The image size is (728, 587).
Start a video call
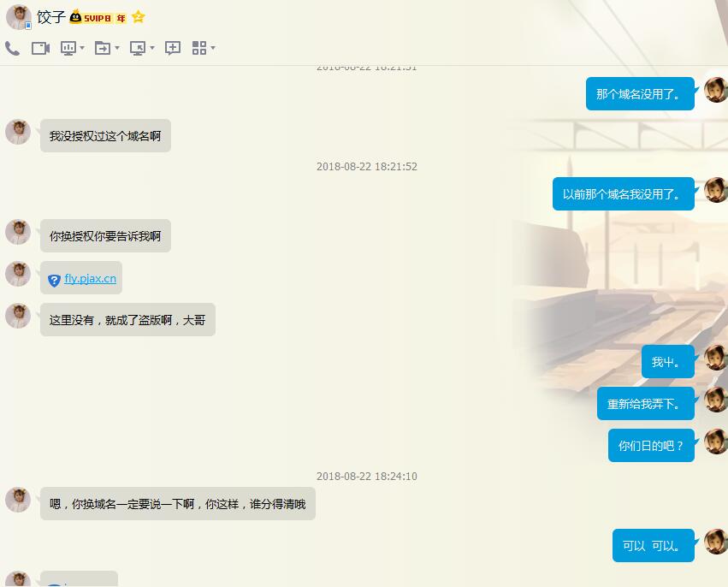coord(40,49)
